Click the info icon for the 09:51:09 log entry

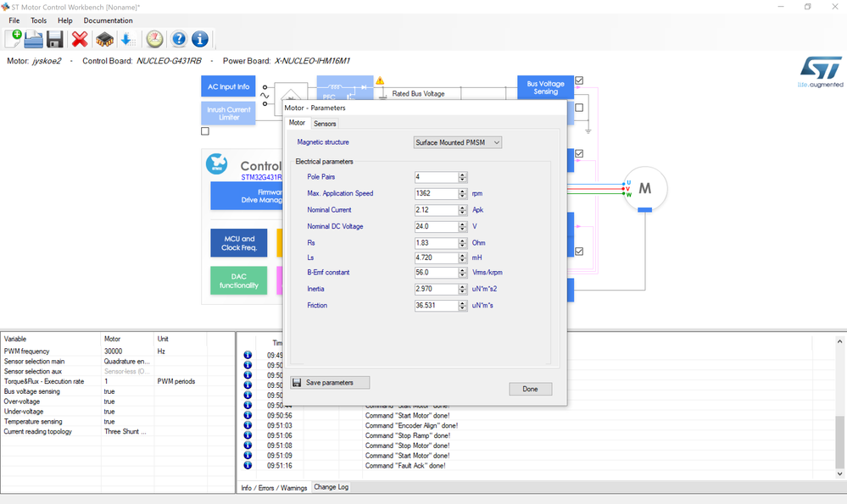[x=248, y=456]
